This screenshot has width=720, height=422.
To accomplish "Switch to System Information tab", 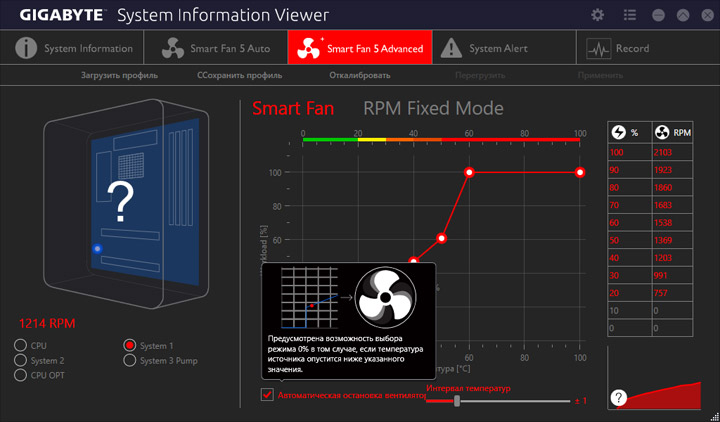I will pyautogui.click(x=72, y=48).
